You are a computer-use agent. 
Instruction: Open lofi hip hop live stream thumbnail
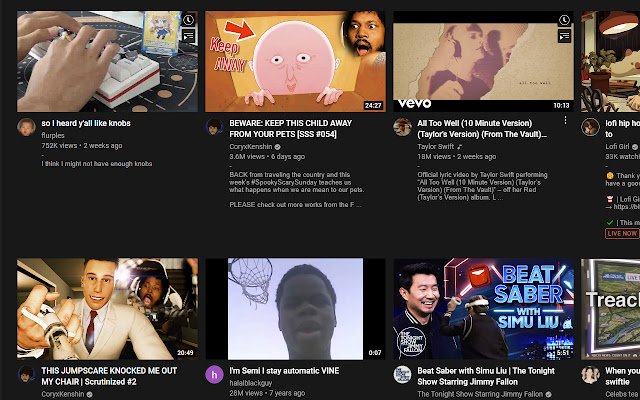click(610, 61)
